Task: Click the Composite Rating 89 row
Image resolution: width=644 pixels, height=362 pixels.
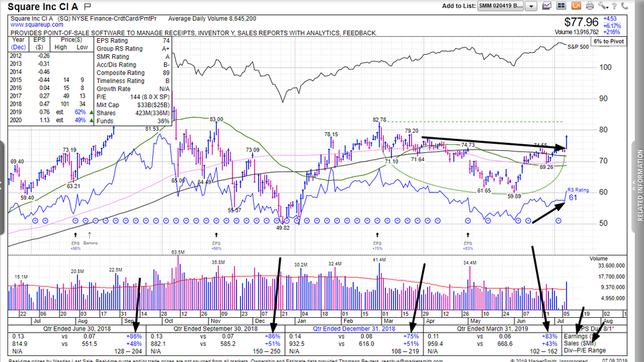Action: coord(133,72)
